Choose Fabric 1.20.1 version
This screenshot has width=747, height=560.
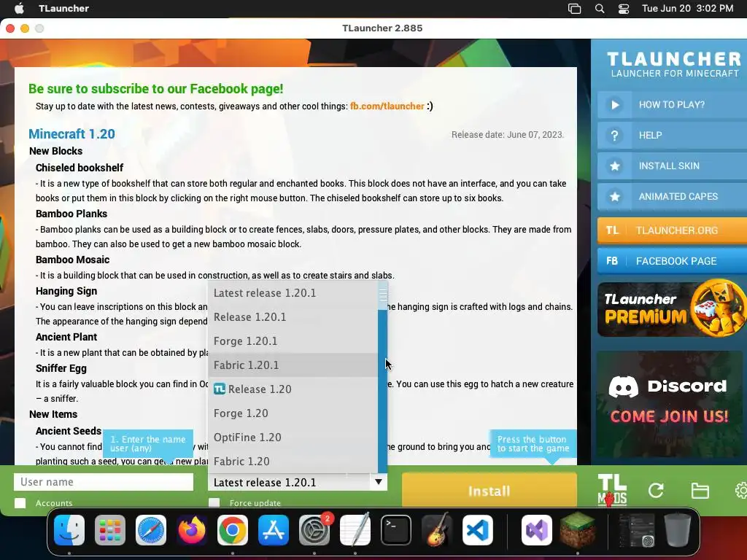(x=293, y=365)
